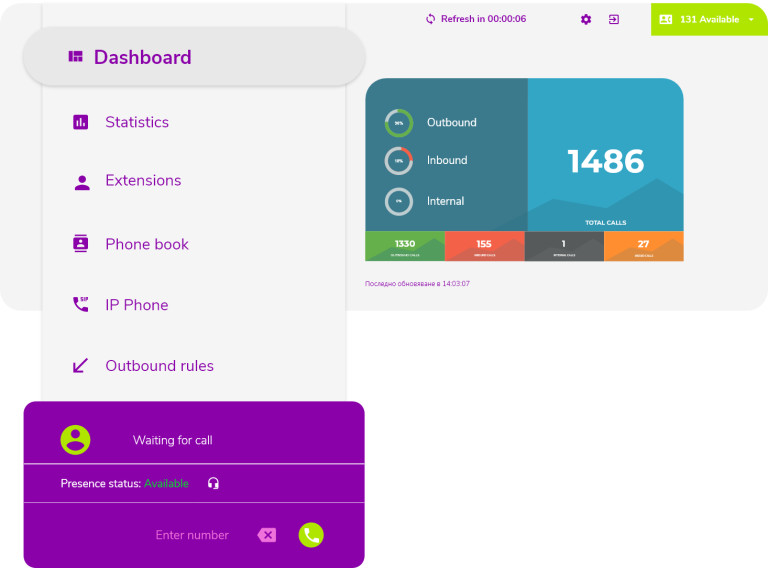
Task: Click the Phone book contacts icon
Action: pyautogui.click(x=81, y=244)
